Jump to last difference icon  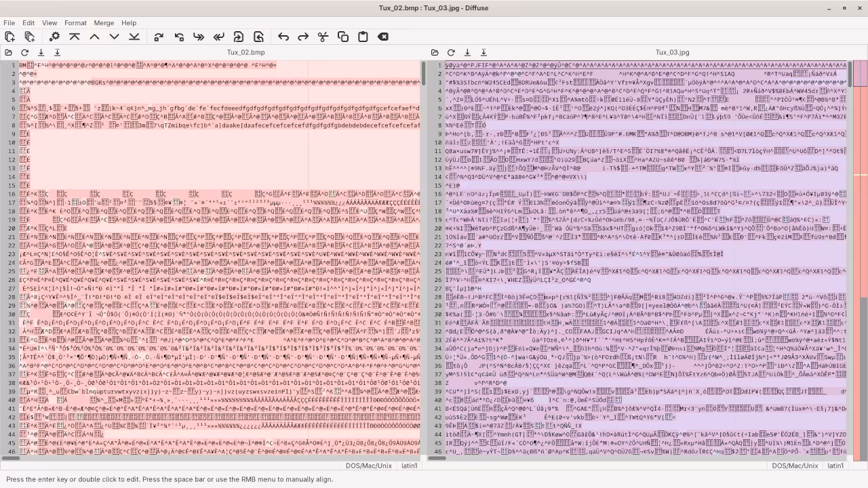tap(134, 37)
